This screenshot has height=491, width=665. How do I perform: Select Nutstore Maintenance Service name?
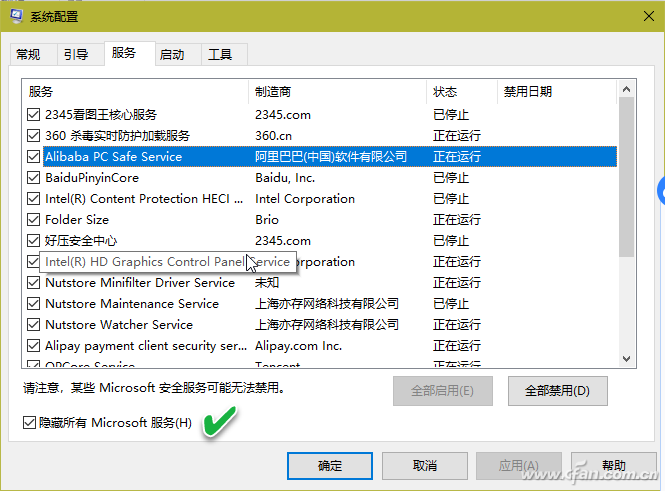tap(132, 304)
